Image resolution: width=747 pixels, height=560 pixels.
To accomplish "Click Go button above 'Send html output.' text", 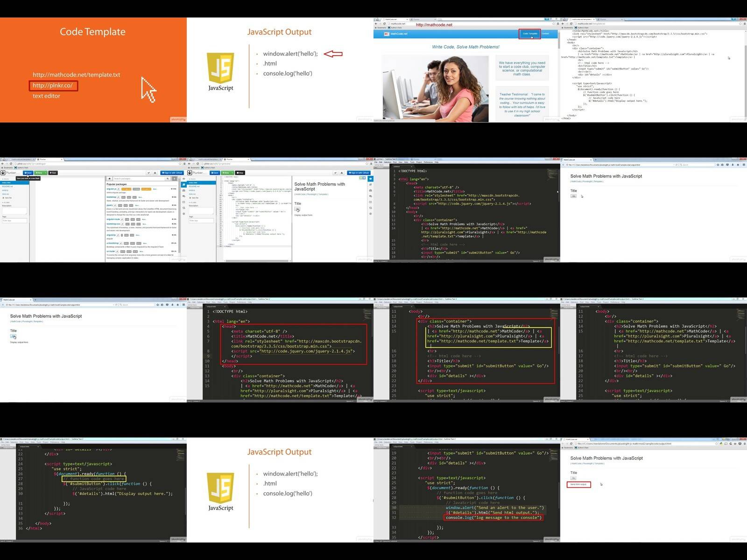I will pyautogui.click(x=573, y=478).
